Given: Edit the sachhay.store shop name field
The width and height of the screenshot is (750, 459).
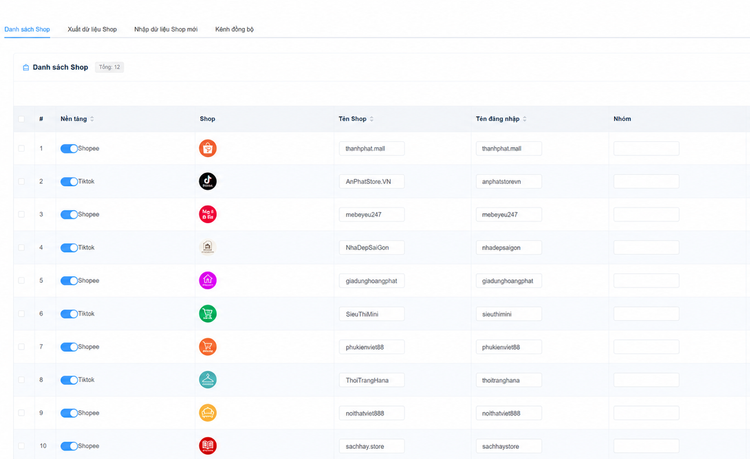Looking at the screenshot, I should pyautogui.click(x=372, y=446).
